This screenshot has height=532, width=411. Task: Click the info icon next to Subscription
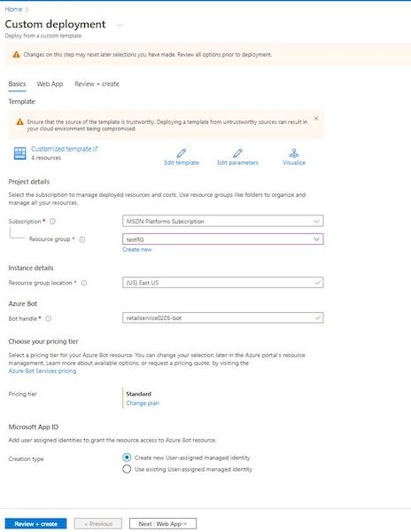click(x=52, y=222)
